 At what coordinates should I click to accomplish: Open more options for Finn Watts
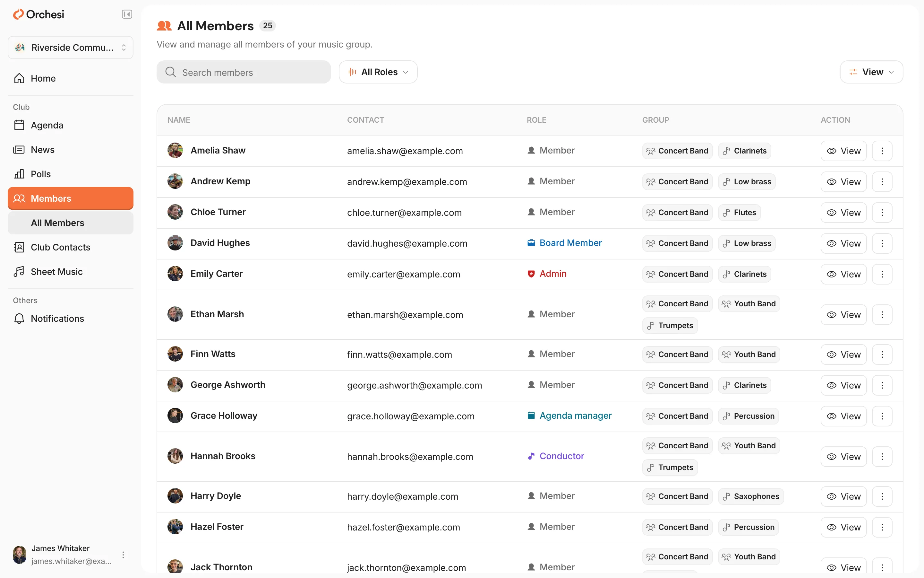[x=882, y=355]
